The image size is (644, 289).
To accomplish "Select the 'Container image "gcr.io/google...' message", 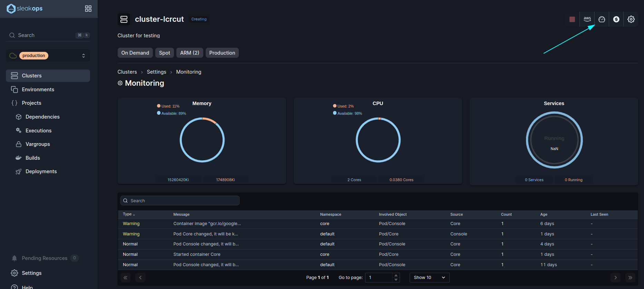I will click(207, 224).
